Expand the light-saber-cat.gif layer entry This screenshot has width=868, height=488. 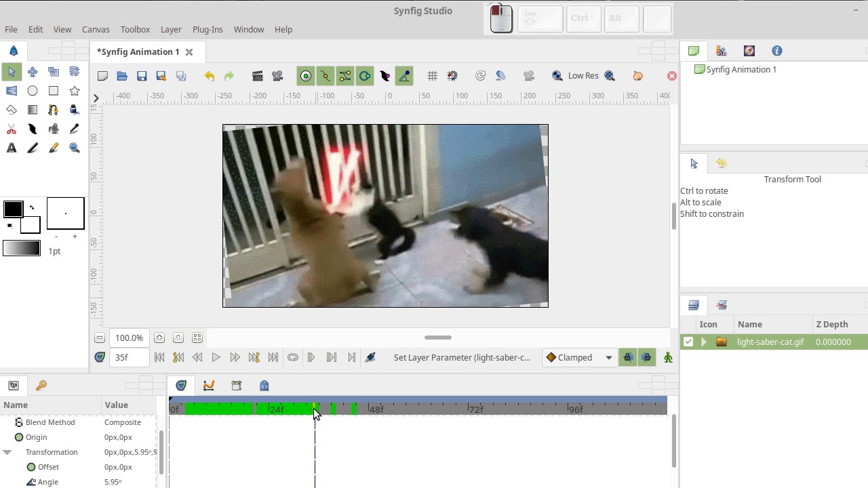[703, 342]
